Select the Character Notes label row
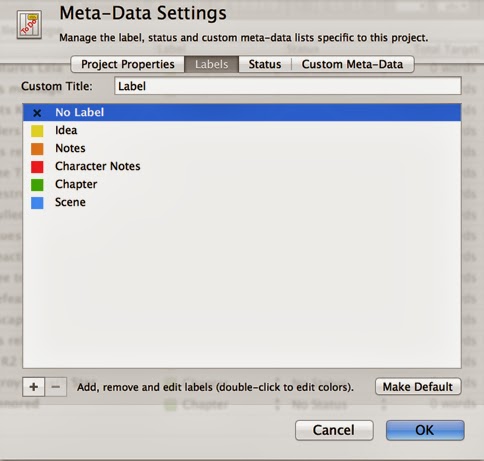This screenshot has height=461, width=484. tap(242, 166)
